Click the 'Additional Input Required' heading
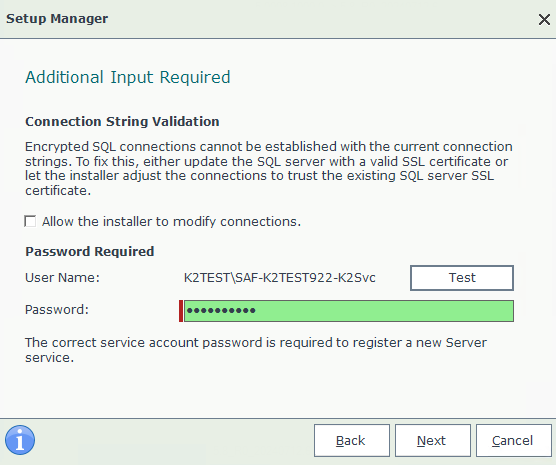Screen dimensions: 556x465 [x=128, y=77]
